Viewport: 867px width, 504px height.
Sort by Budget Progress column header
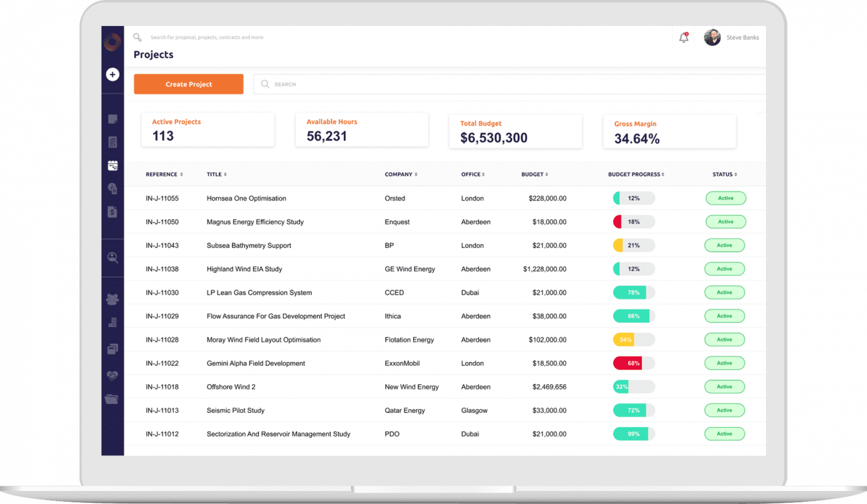636,174
